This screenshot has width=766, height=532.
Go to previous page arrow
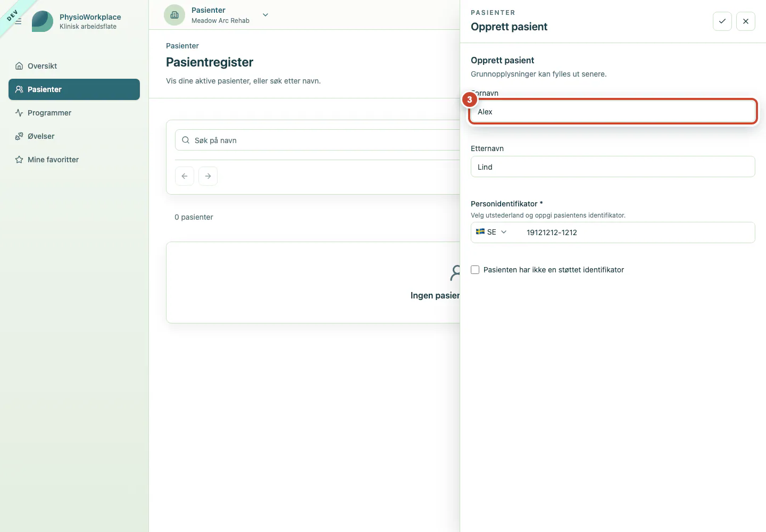tap(185, 176)
